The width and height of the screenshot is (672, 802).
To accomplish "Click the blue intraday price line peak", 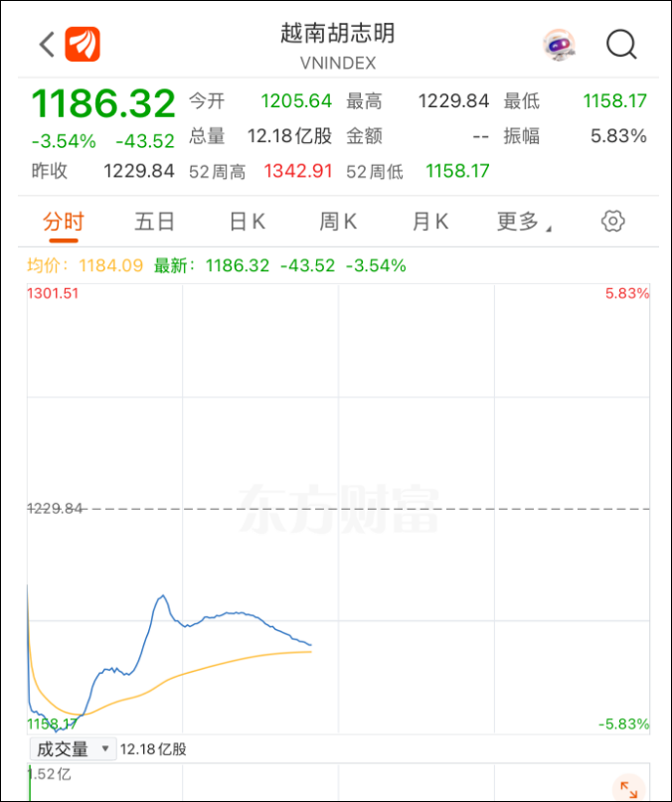I will 162,596.
